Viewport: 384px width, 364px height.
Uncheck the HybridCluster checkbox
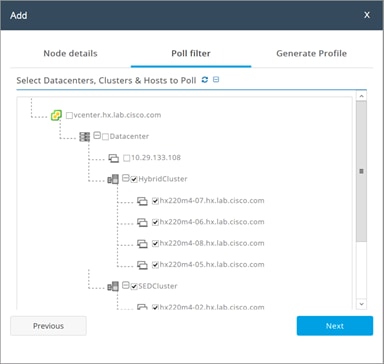[134, 179]
